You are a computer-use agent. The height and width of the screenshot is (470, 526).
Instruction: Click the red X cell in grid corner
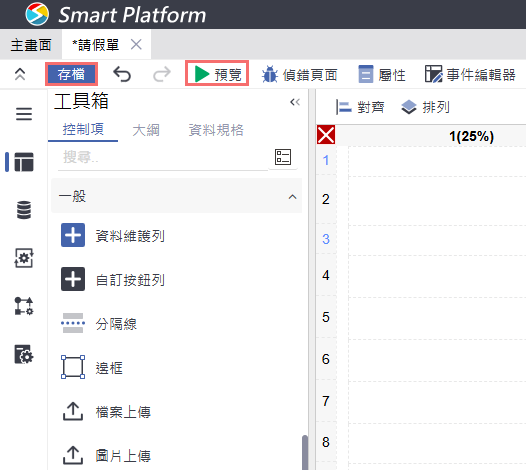(326, 135)
